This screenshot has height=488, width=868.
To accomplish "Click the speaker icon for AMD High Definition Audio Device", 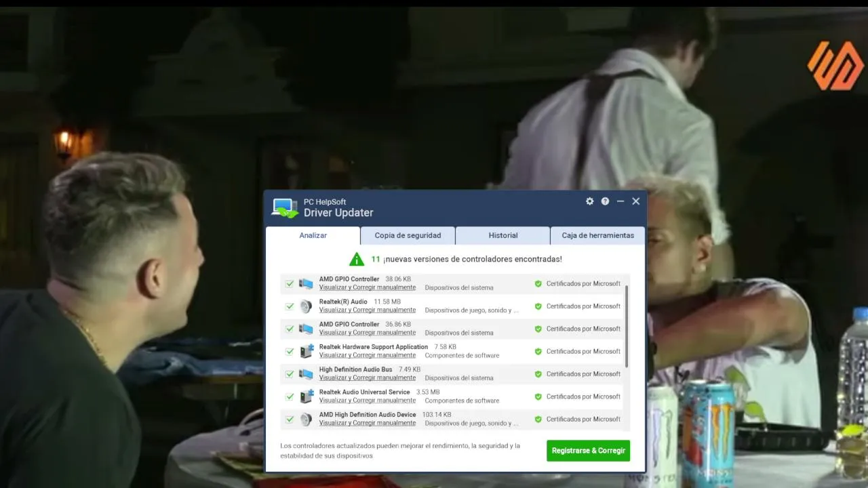I will point(307,419).
